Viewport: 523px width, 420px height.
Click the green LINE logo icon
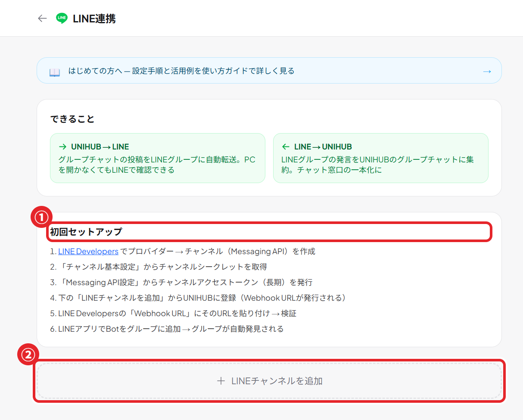62,19
